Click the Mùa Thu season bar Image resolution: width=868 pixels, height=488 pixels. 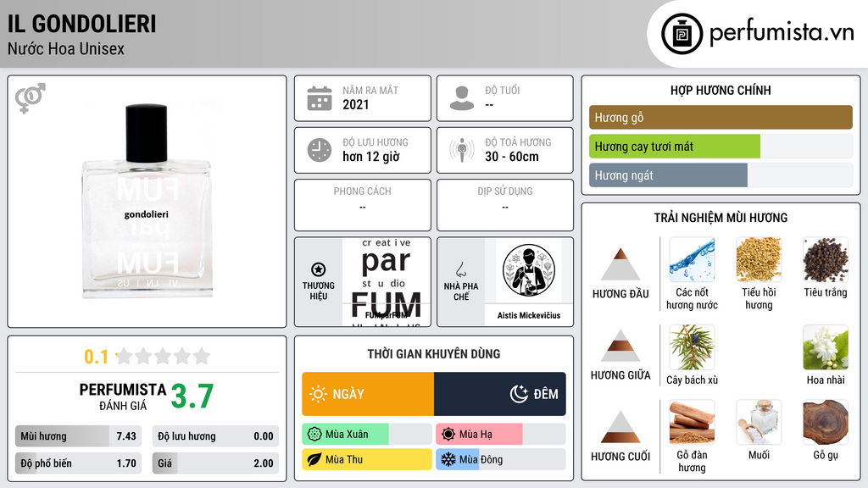coord(367,459)
